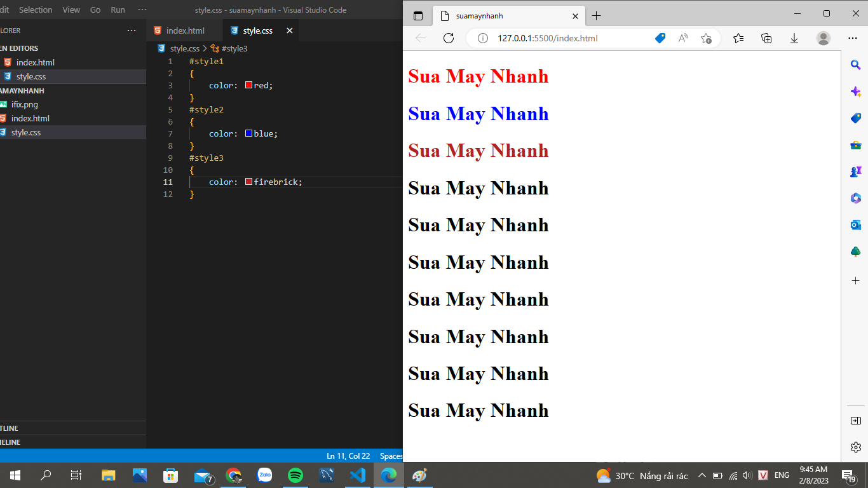Open a new tab in Edge
This screenshot has width=868, height=488.
[596, 16]
